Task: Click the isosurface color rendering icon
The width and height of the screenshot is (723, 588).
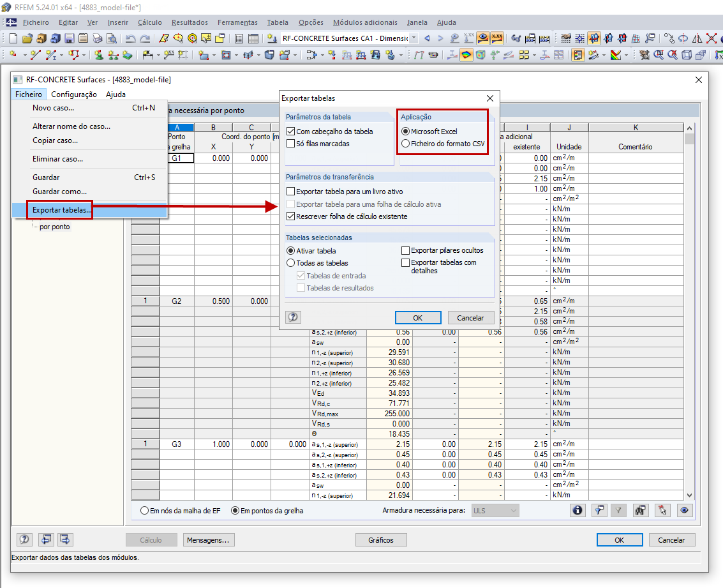Action: 466,56
